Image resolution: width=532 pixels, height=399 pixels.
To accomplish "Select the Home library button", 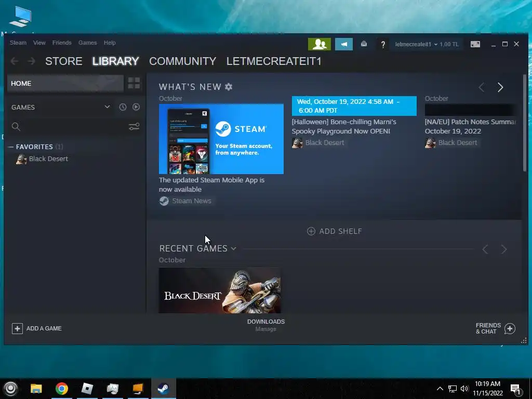I will 65,84.
